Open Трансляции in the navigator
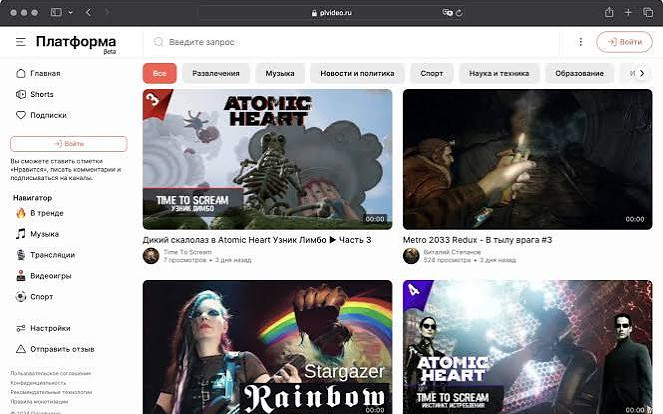The image size is (663, 414). point(52,255)
